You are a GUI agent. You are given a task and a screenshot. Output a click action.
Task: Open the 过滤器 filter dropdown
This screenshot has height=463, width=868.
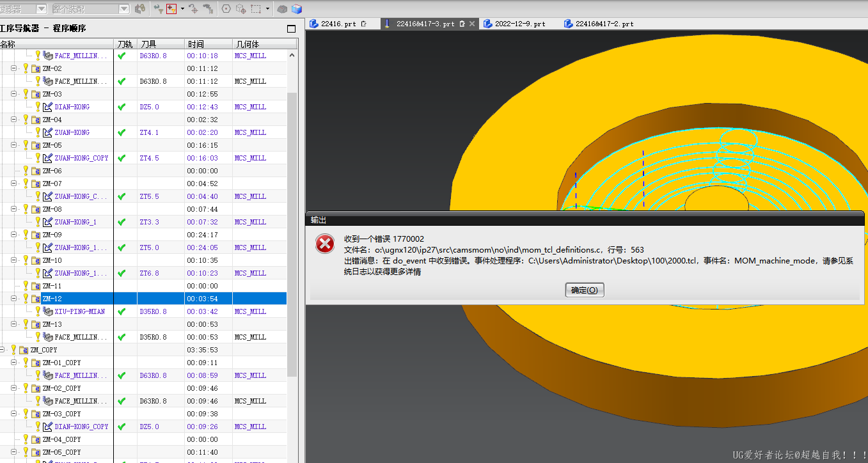coord(41,9)
